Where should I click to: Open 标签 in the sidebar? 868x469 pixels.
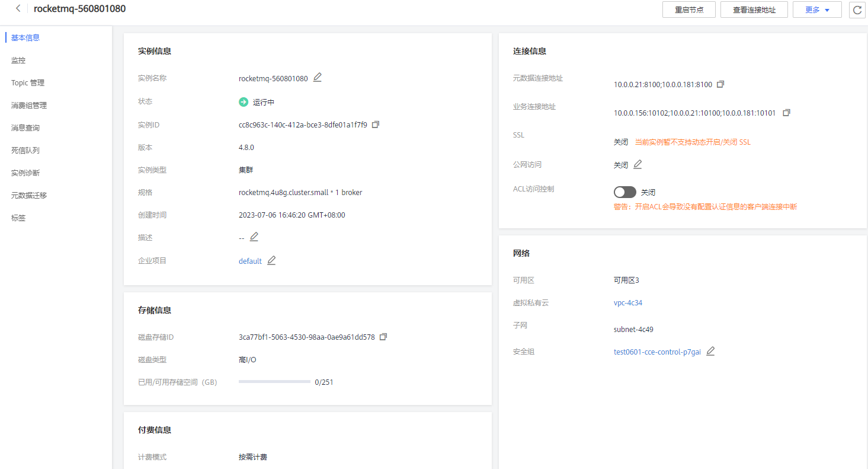(x=18, y=218)
